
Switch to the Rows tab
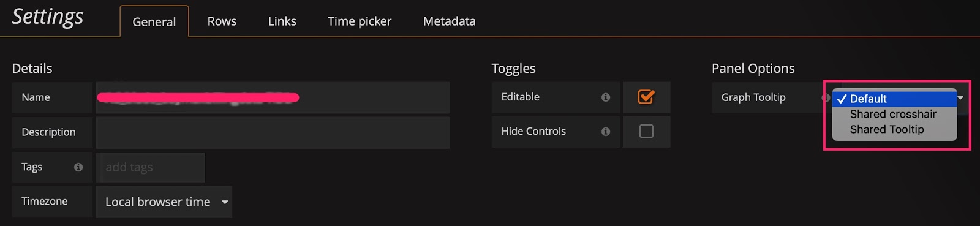(222, 21)
